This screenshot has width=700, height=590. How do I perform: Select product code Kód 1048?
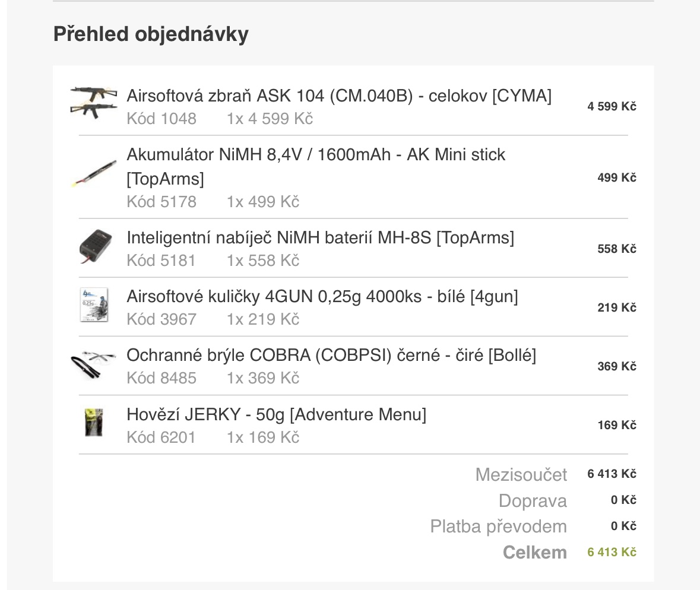(161, 119)
